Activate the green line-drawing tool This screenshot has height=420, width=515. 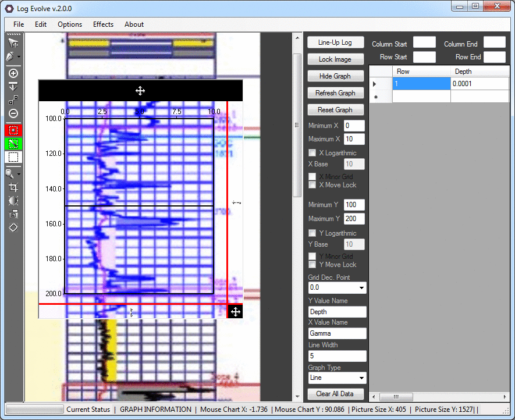pos(13,144)
